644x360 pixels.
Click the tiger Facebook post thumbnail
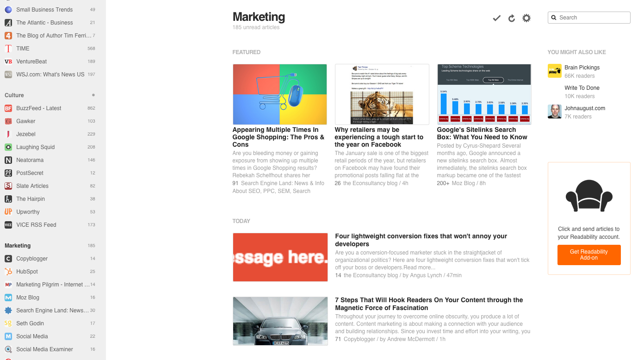pyautogui.click(x=382, y=94)
